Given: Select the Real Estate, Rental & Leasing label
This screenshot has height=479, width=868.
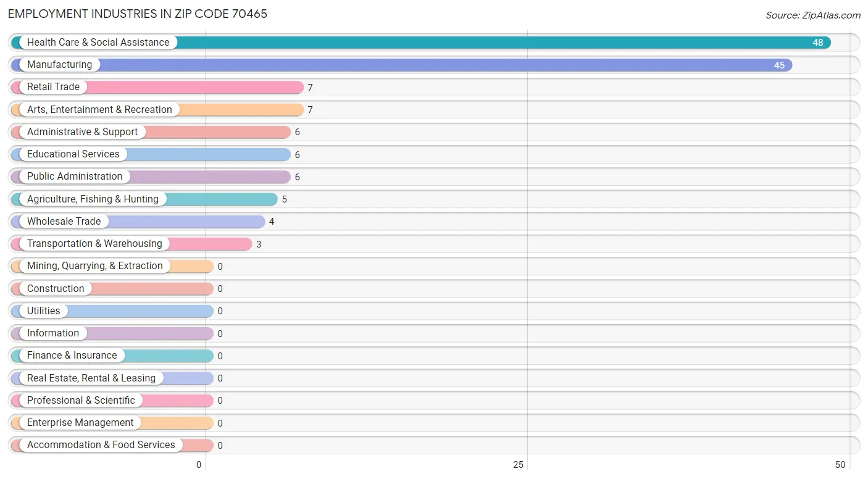Looking at the screenshot, I should tap(91, 378).
